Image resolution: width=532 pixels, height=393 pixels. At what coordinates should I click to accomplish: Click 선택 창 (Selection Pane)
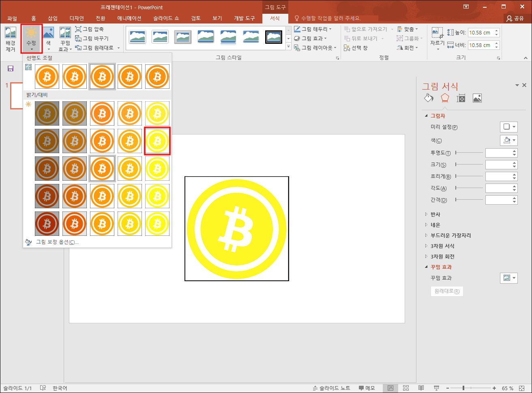(x=356, y=48)
